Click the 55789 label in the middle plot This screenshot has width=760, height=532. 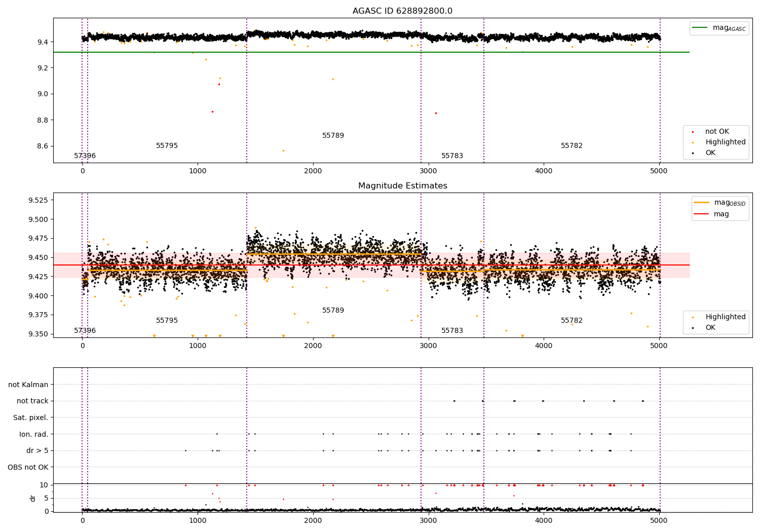click(333, 311)
